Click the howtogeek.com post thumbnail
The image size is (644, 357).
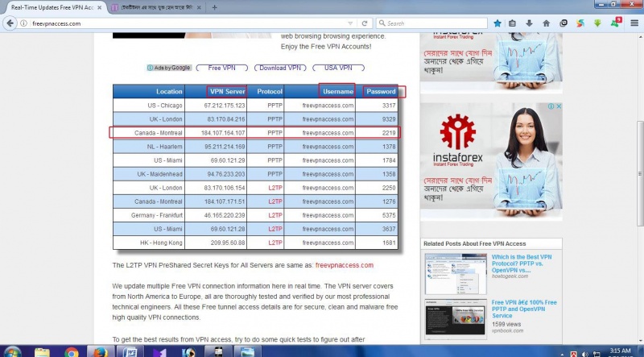tap(456, 274)
